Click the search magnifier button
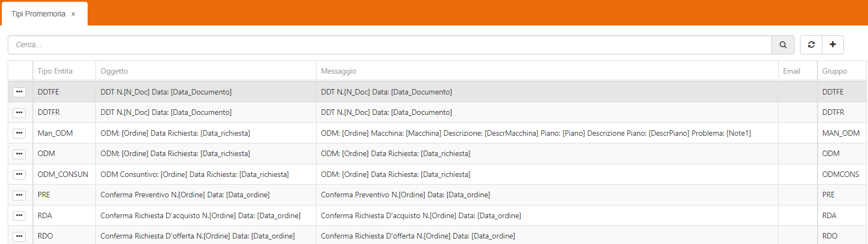This screenshot has height=244, width=868. point(783,45)
